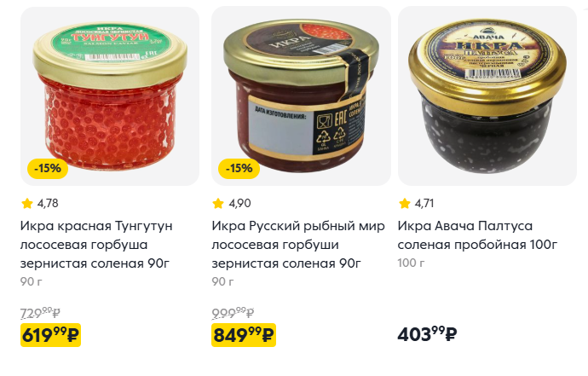Click the 90 г weight under Тунгутун caviar
588x376 pixels.
click(x=32, y=281)
